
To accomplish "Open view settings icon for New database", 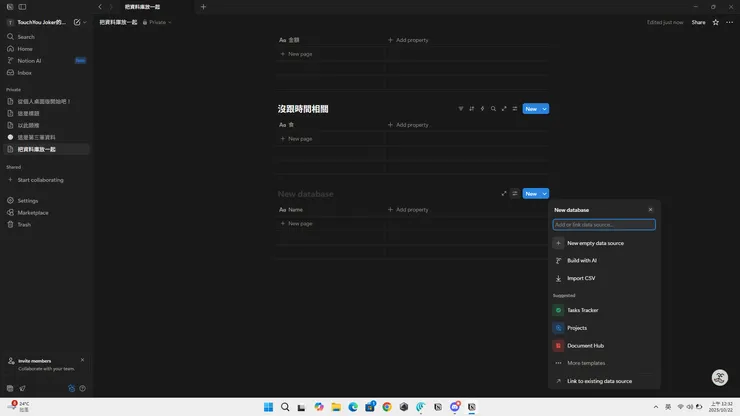I will click(x=515, y=194).
